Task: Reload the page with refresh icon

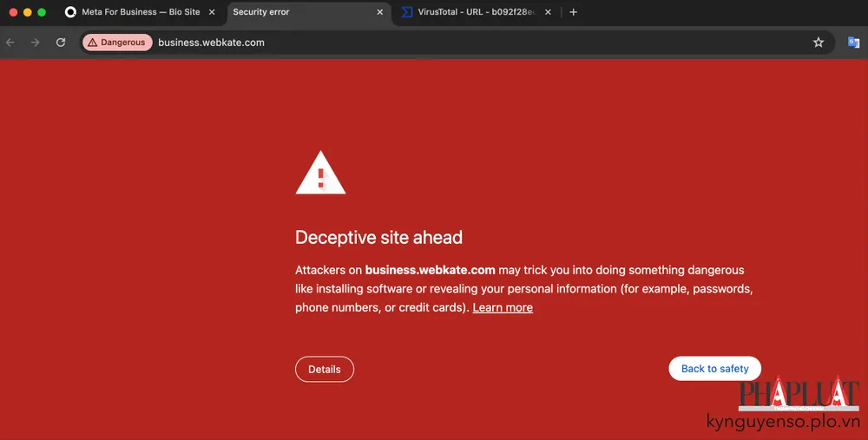Action: point(61,43)
